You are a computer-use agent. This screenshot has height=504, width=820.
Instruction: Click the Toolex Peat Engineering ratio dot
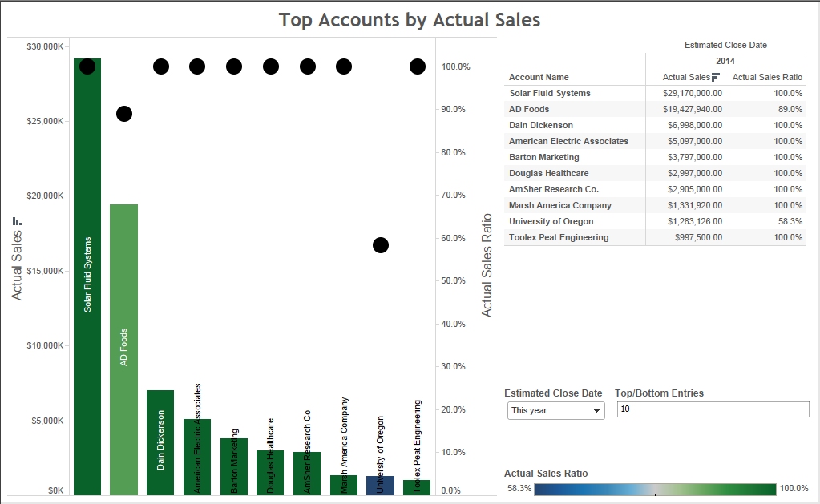(418, 67)
